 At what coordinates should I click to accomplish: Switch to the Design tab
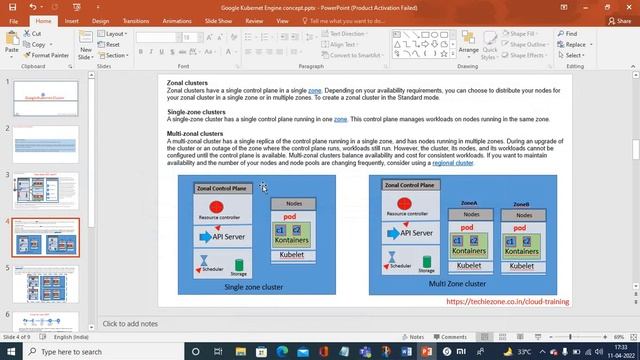point(100,21)
